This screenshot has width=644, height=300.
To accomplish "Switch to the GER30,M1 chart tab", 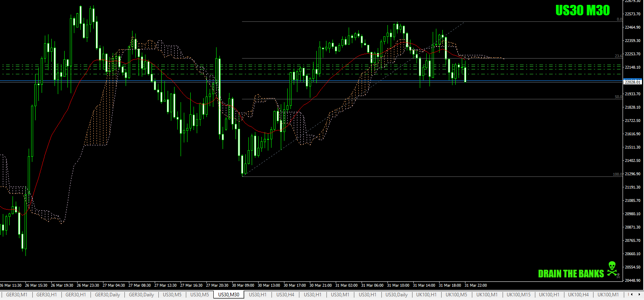I will tap(17, 295).
